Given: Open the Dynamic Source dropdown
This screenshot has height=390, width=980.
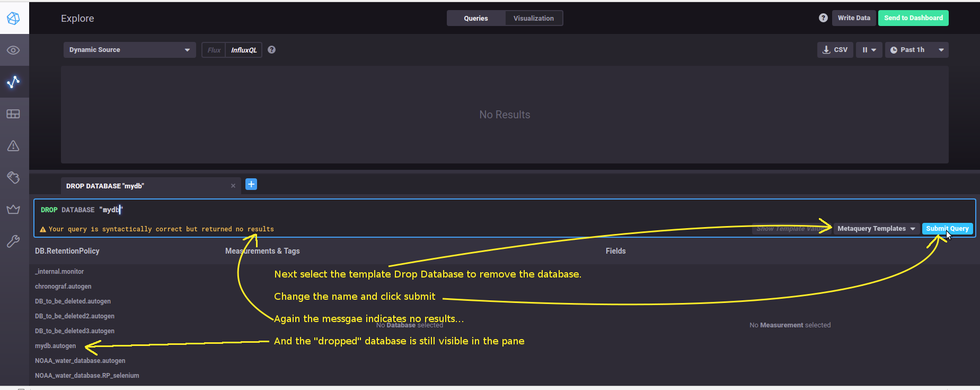Looking at the screenshot, I should point(129,49).
